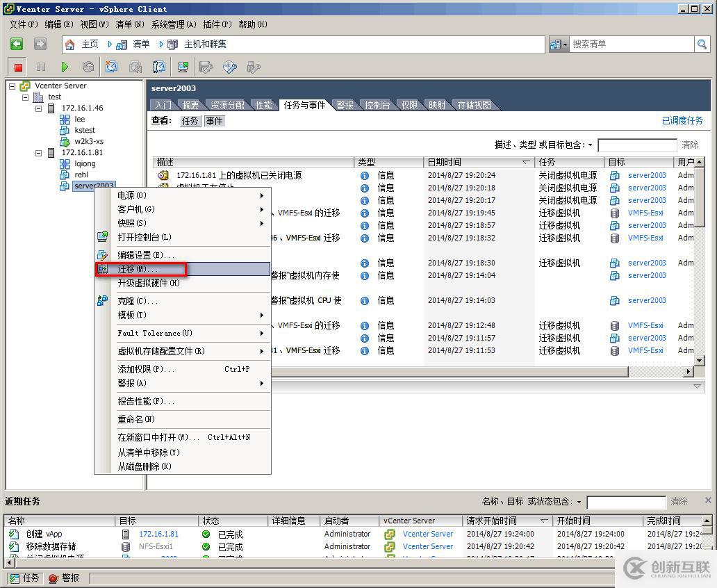Open the 已调度任务 link
Screen dimensions: 717x588
(x=682, y=120)
